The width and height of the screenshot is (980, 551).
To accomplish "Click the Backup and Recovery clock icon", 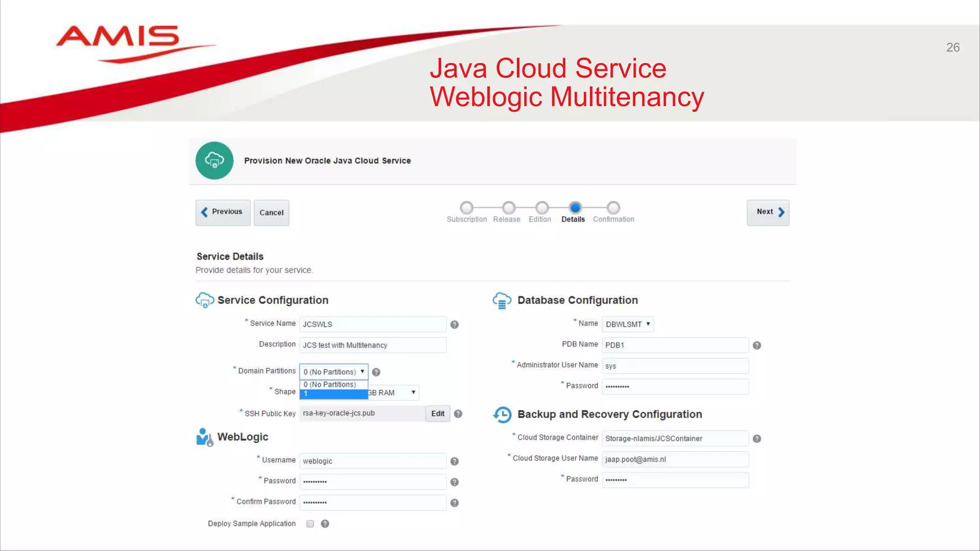I will point(502,414).
